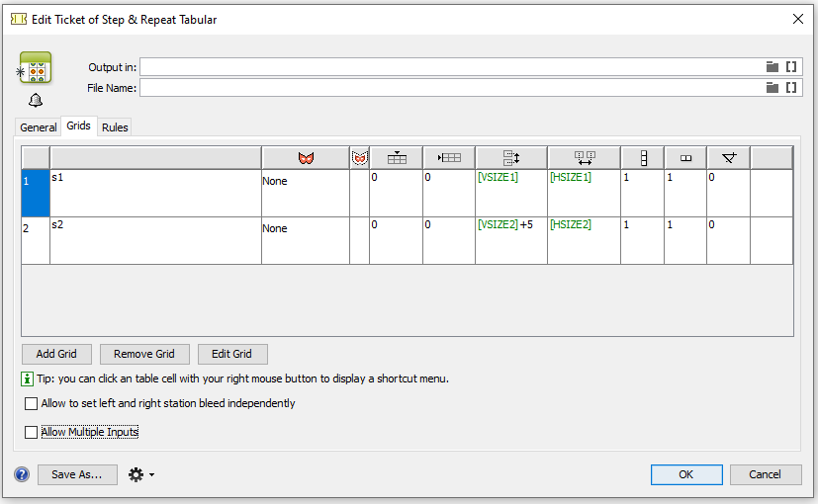Click the Cancel button
The height and width of the screenshot is (504, 818).
tap(766, 474)
